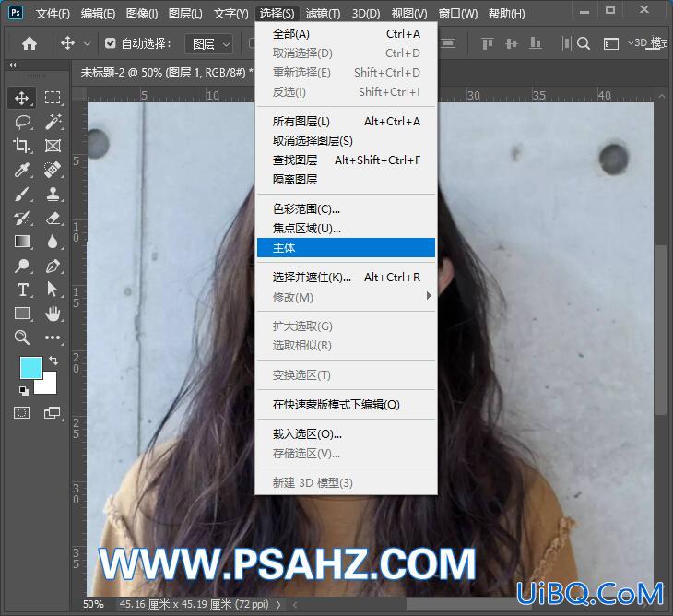Open the 图层(L) menu
673x616 pixels.
[185, 14]
